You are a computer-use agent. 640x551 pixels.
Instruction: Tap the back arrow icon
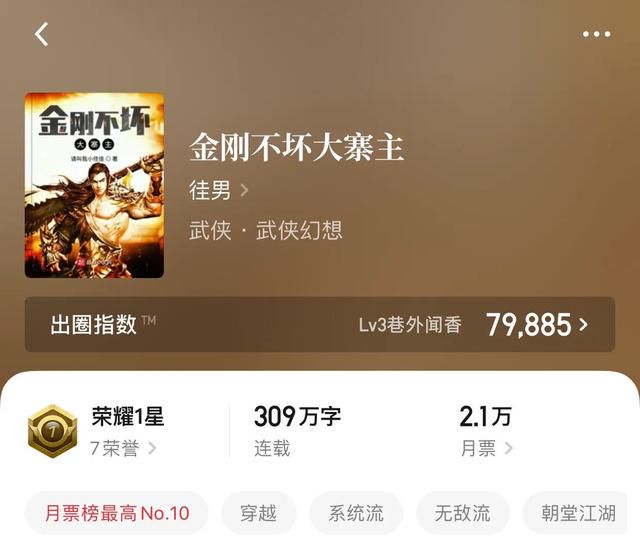(41, 34)
